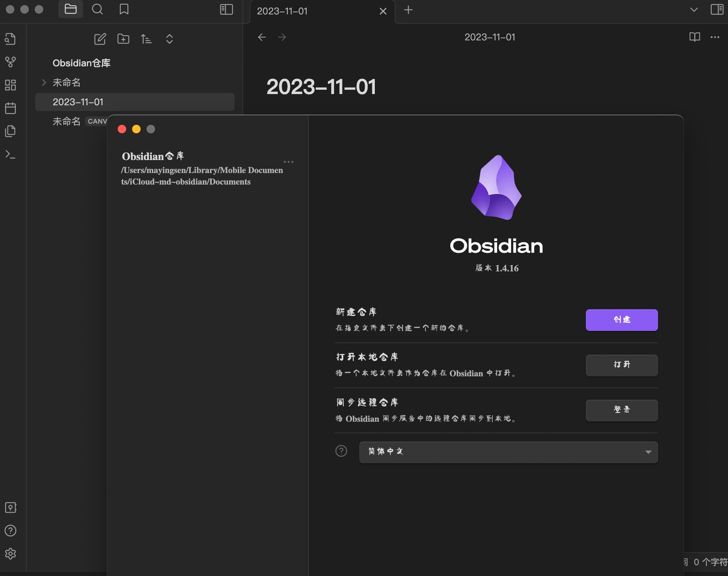Viewport: 728px width, 576px height.
Task: Click the 版本 1.4.16 version text
Action: tap(497, 268)
